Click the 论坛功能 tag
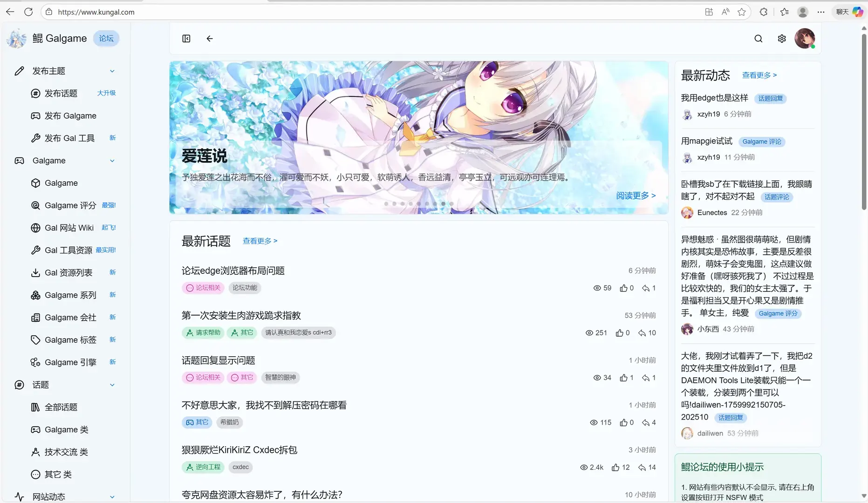Viewport: 868px width, 503px height. (245, 288)
